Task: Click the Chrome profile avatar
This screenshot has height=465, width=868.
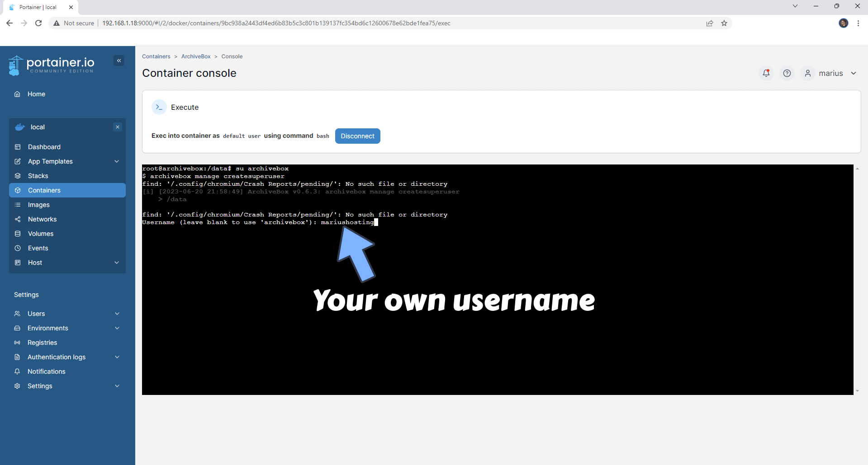Action: pyautogui.click(x=844, y=23)
